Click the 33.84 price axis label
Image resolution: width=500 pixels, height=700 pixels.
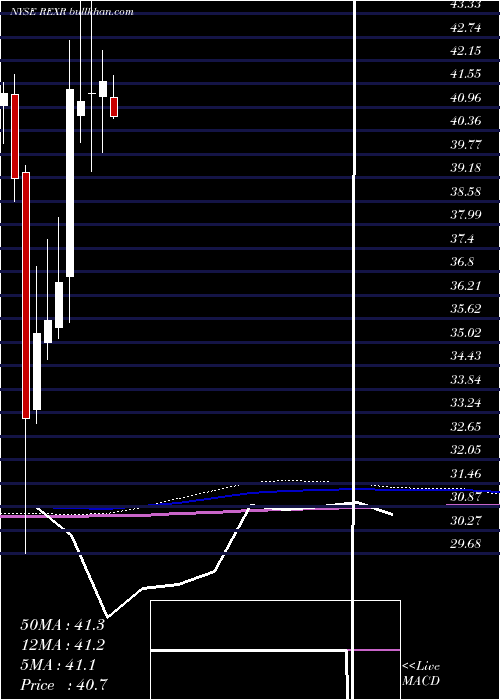[466, 379]
